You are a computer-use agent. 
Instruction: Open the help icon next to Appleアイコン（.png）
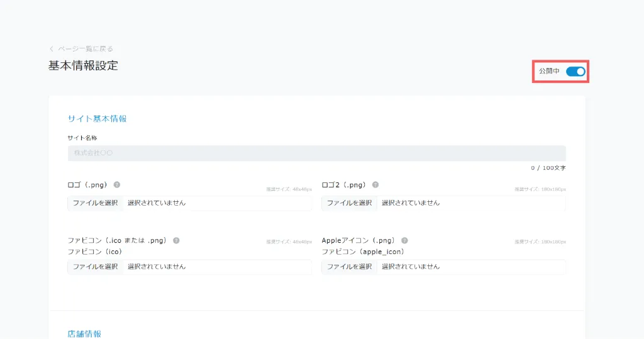tap(404, 240)
